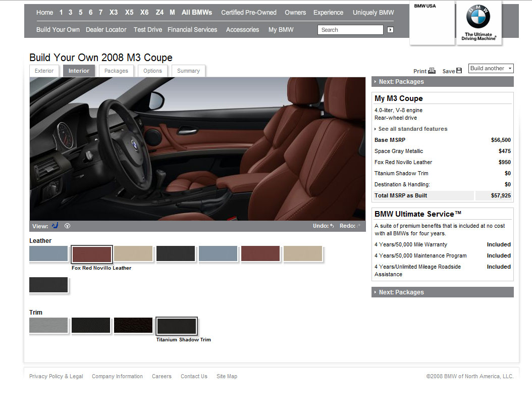Select the first blue-gray leather swatch
The image size is (532, 409).
click(48, 253)
